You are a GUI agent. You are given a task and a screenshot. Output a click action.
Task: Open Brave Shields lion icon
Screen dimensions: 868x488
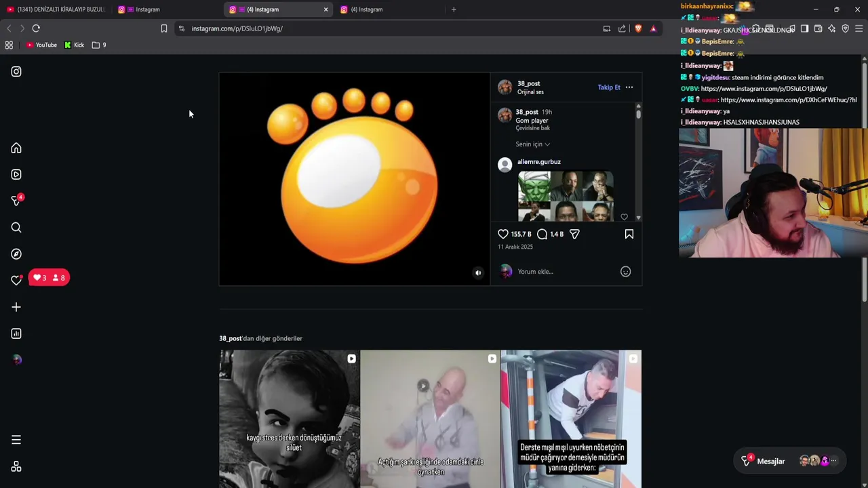click(x=638, y=28)
